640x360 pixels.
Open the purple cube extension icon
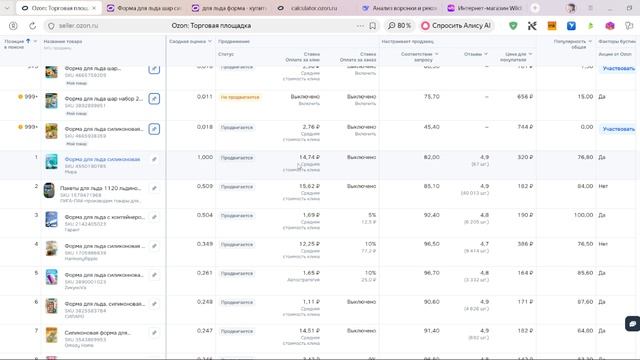(610, 26)
